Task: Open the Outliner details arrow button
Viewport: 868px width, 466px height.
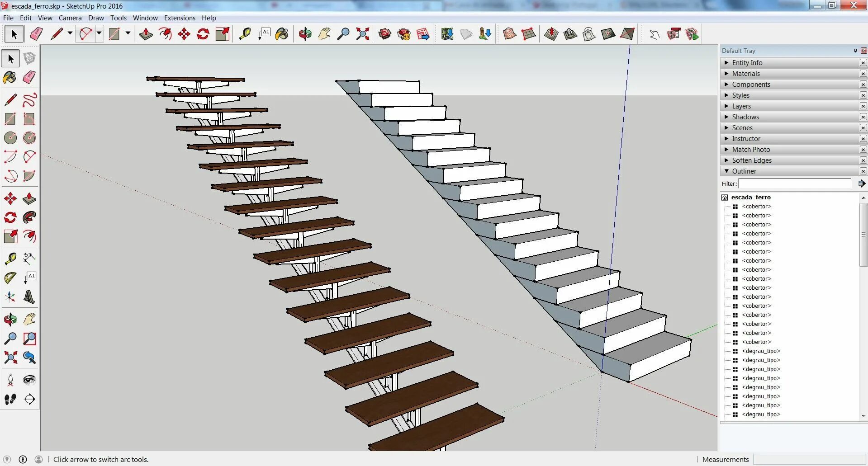Action: coord(862,184)
